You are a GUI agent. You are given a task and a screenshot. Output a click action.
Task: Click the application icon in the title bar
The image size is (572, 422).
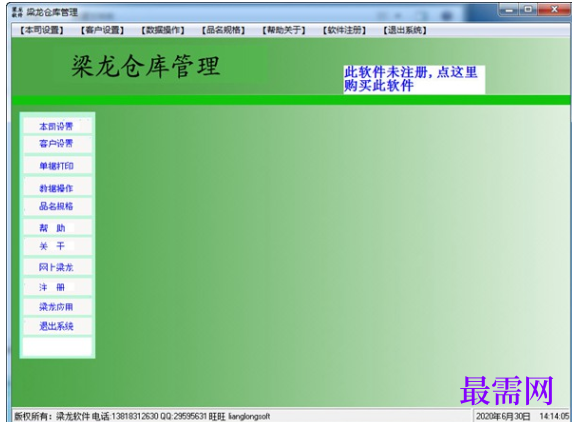[x=17, y=12]
